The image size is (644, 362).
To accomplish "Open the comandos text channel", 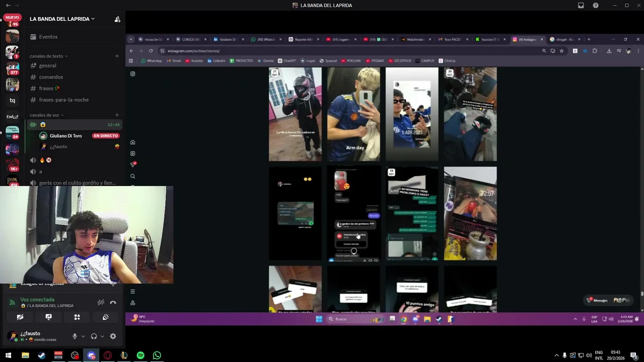I will [x=74, y=77].
